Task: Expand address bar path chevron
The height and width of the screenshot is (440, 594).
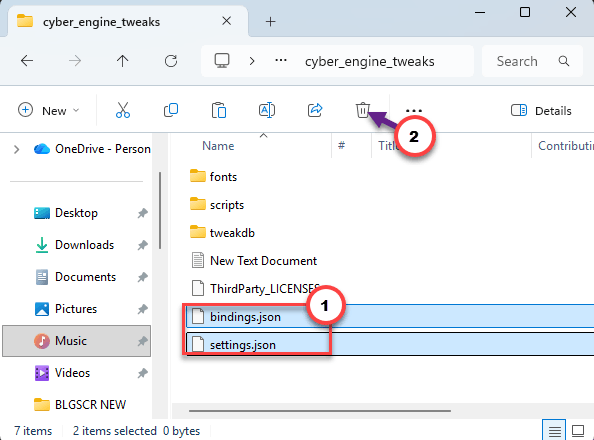Action: pyautogui.click(x=252, y=61)
